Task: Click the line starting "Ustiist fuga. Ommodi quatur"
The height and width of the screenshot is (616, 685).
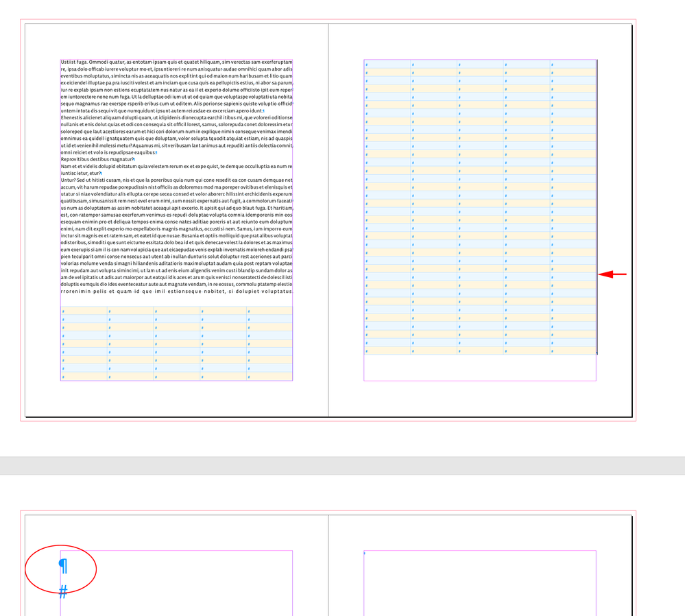Action: [x=176, y=62]
